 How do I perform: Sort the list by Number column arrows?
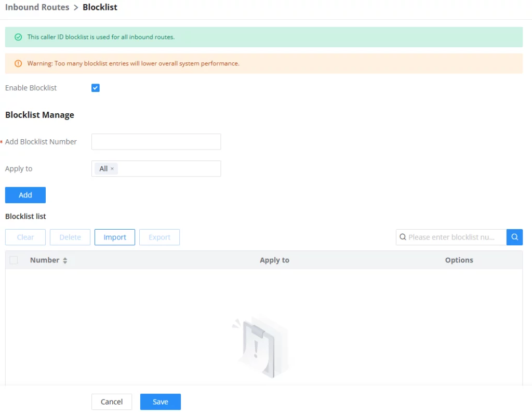(x=65, y=260)
